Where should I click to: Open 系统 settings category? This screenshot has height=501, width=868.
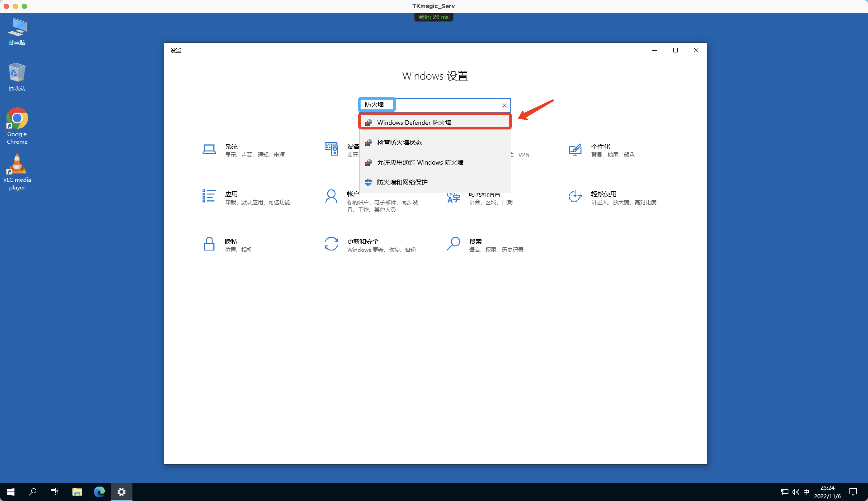tap(231, 150)
